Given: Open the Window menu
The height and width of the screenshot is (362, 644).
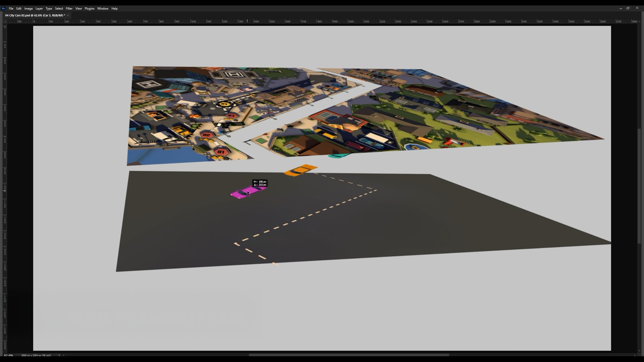Looking at the screenshot, I should point(103,8).
